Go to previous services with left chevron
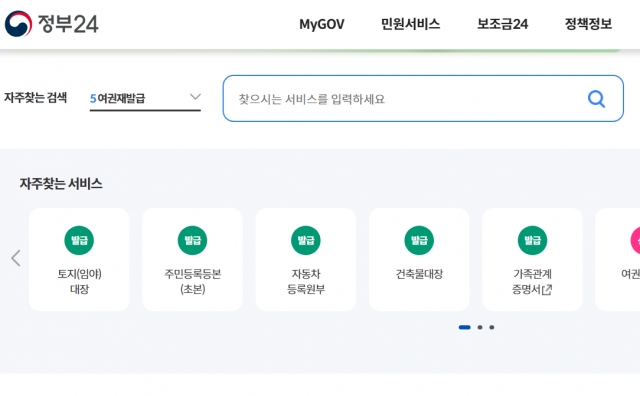 [16, 258]
